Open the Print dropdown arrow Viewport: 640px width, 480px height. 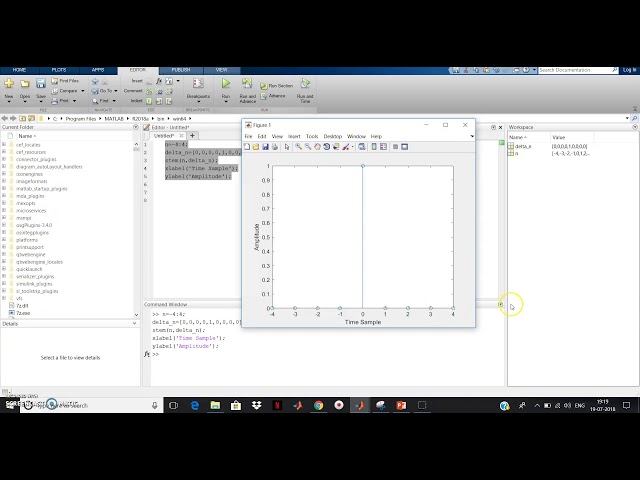74,101
